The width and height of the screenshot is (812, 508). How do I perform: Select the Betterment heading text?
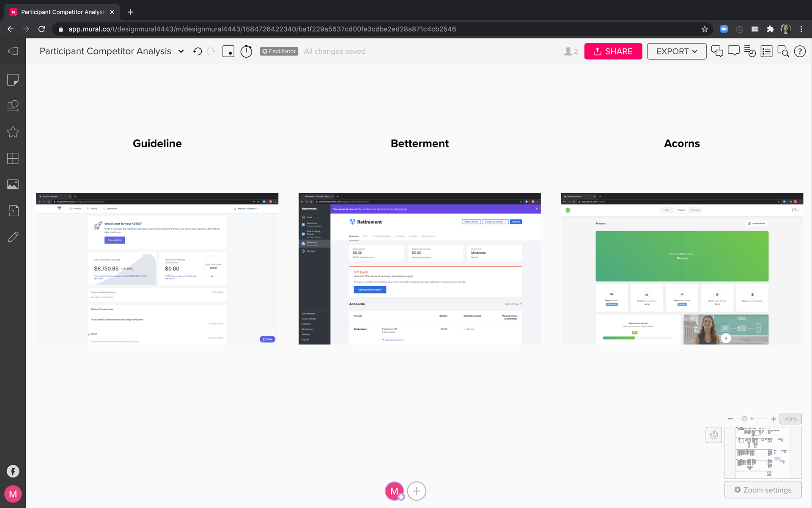click(420, 144)
